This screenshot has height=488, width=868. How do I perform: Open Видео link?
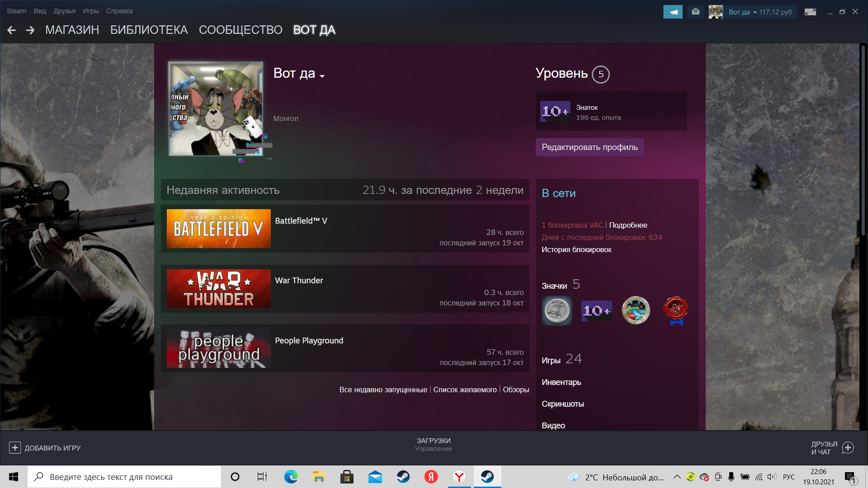tap(553, 426)
